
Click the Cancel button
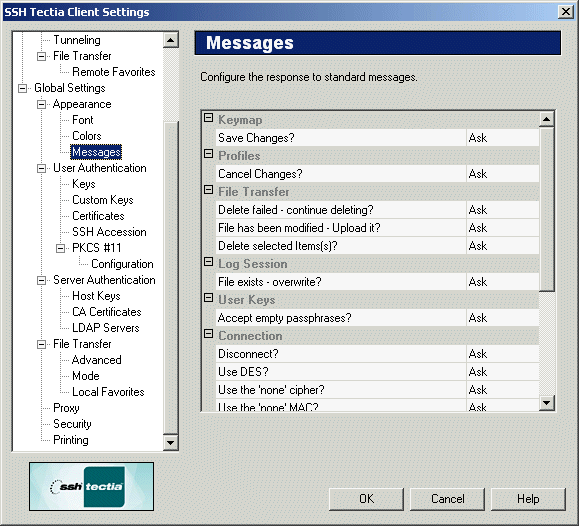(448, 499)
